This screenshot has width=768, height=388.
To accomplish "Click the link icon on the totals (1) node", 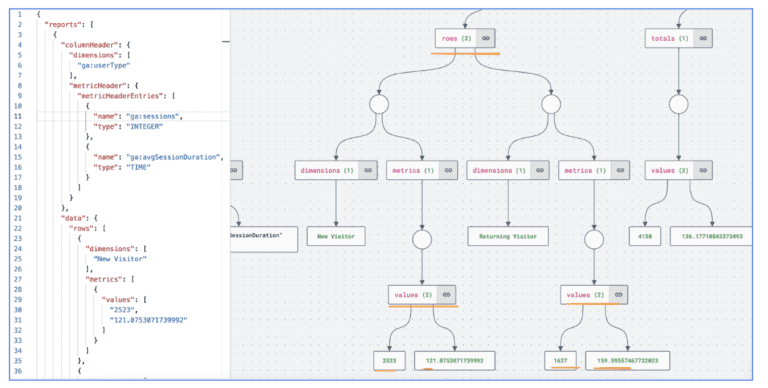I will tap(703, 38).
